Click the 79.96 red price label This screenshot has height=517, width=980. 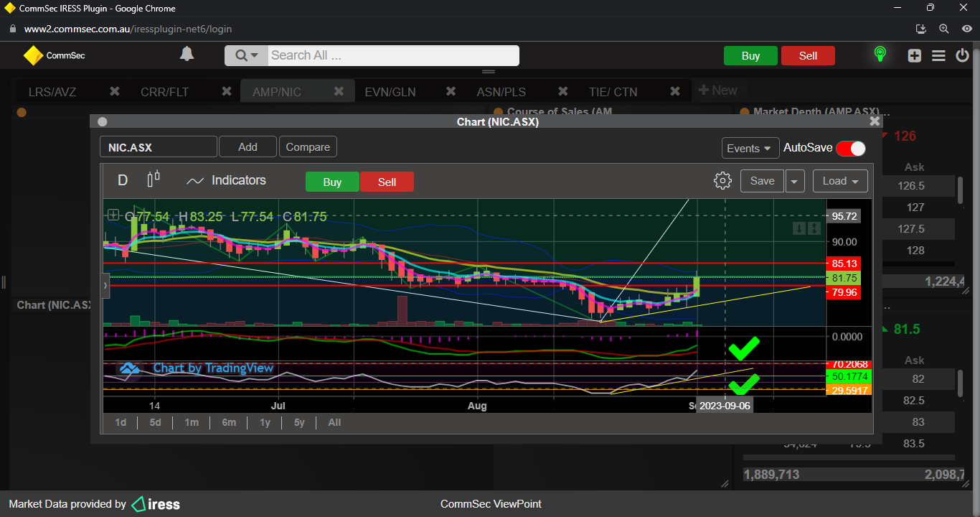tap(844, 292)
